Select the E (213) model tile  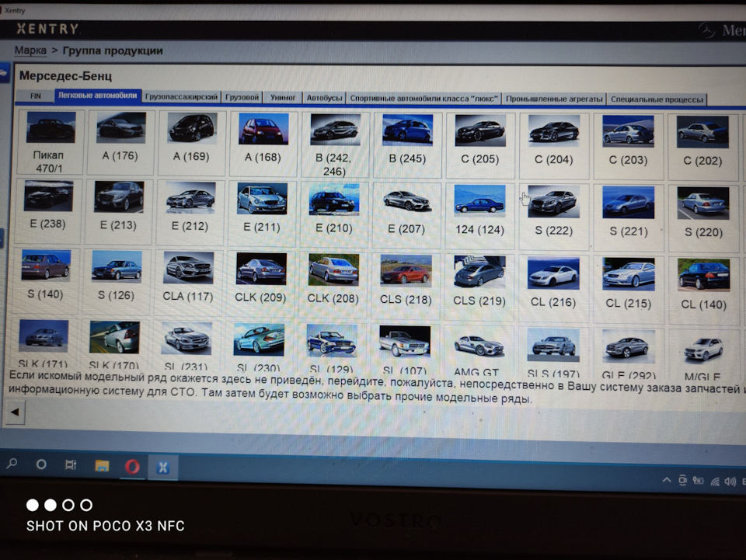[x=118, y=211]
